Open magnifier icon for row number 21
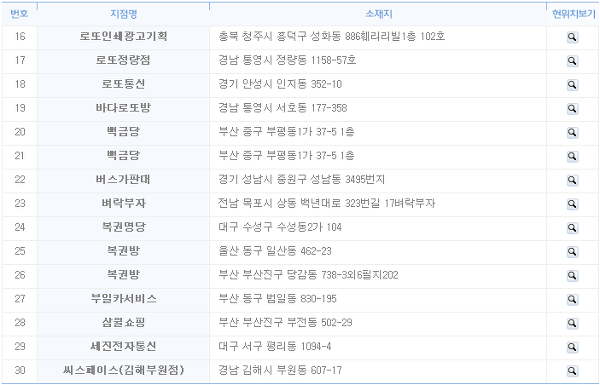Viewport: 600px width, 385px height. click(x=572, y=156)
